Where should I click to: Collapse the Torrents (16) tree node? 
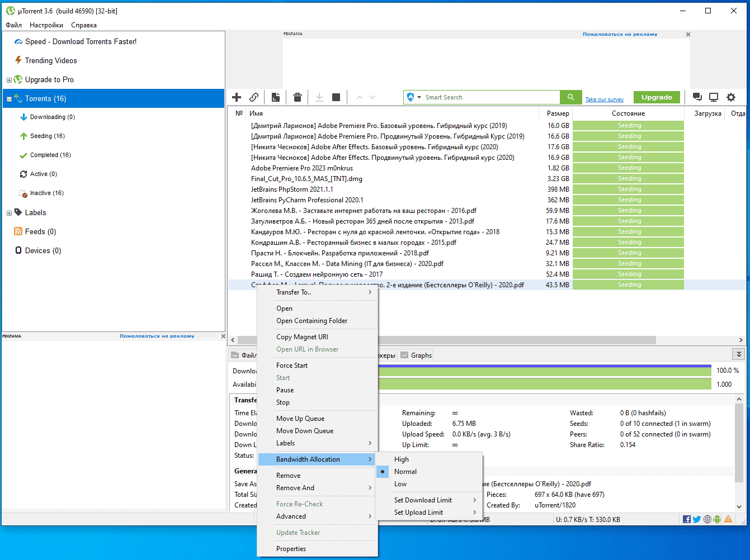tap(9, 99)
